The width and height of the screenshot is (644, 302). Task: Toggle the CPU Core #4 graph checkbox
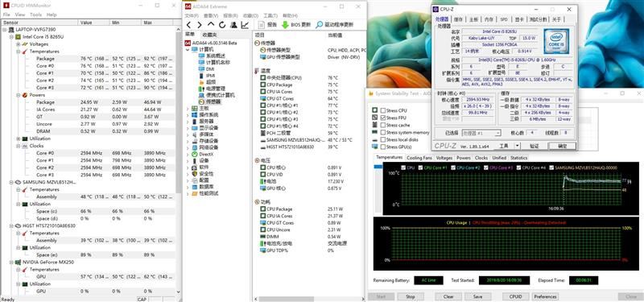(518, 168)
